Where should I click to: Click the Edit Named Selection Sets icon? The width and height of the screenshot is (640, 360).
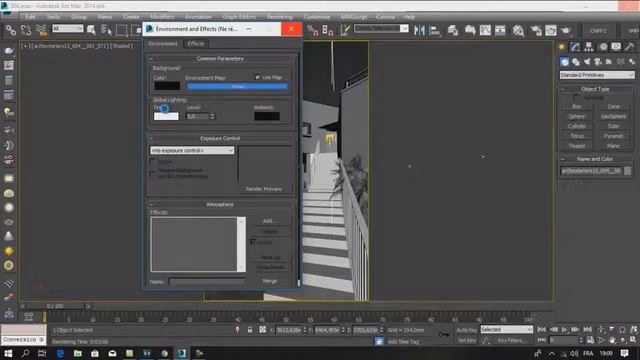345,30
